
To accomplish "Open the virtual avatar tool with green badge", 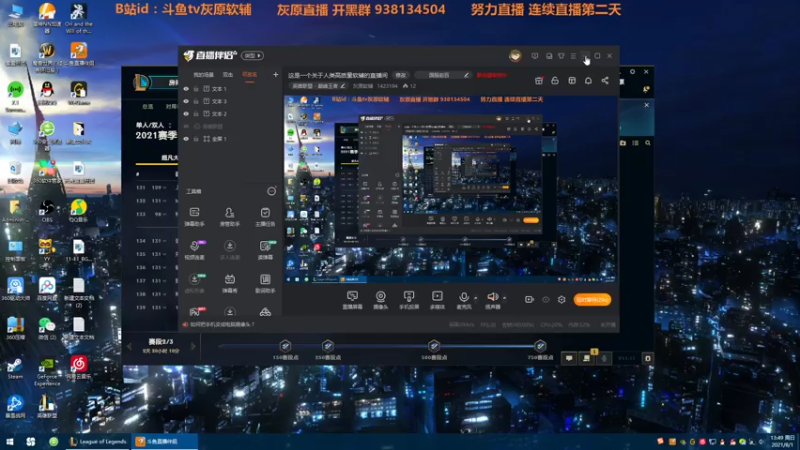I will (194, 283).
